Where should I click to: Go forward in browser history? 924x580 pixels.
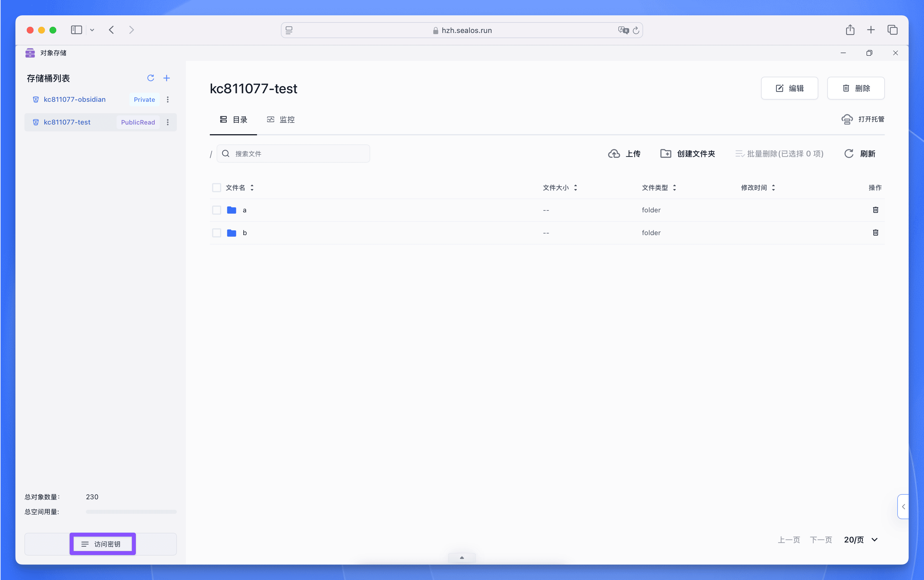(132, 30)
